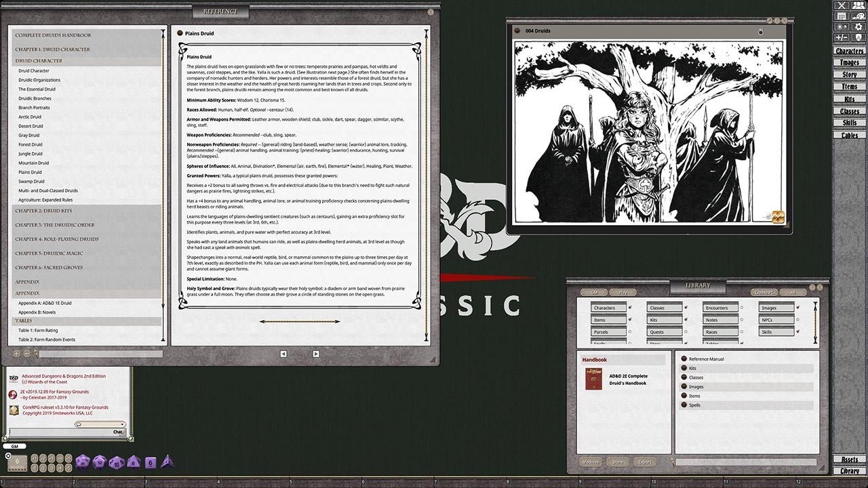This screenshot has height=488, width=868.
Task: Switch to the Play tab in the Library
Action: (623, 292)
